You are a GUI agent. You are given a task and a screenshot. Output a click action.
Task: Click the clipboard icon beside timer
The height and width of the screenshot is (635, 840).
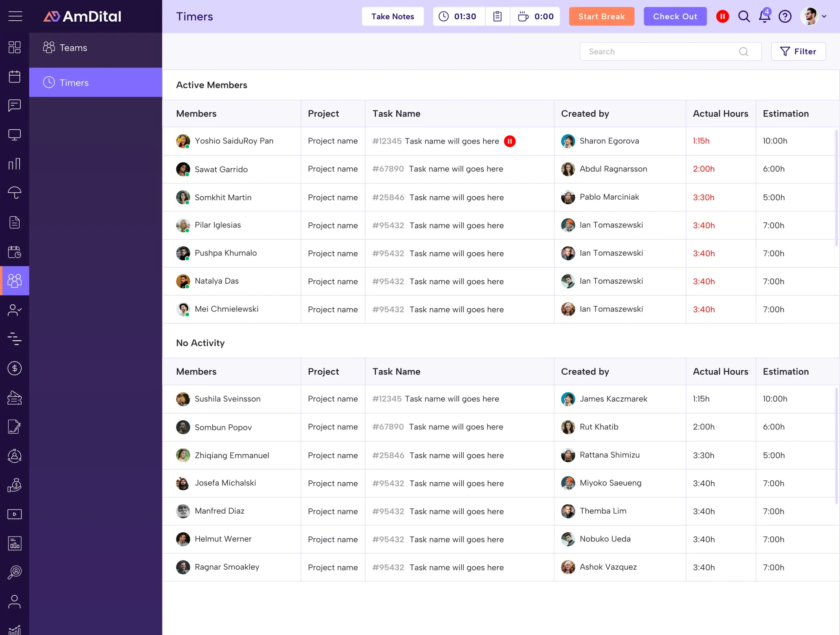[x=497, y=16]
